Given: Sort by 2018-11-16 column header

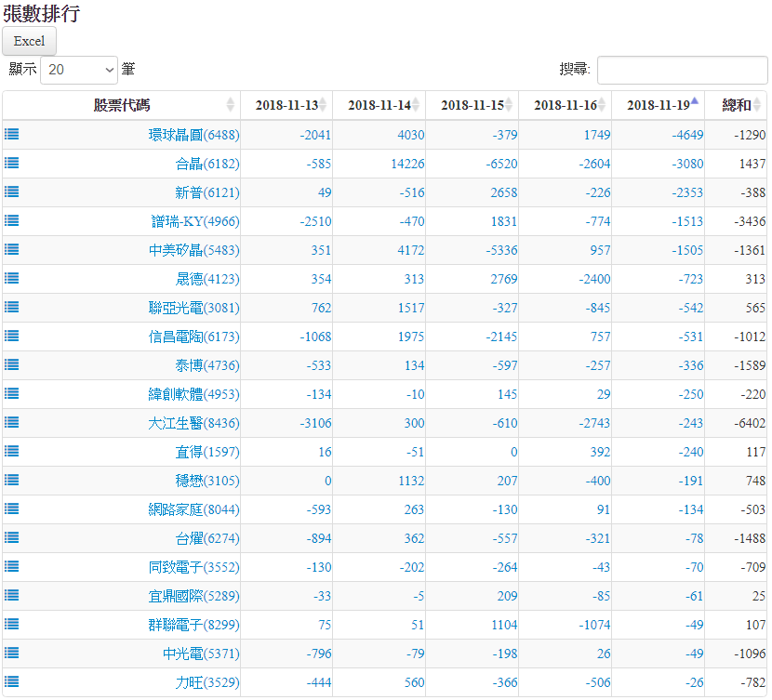Looking at the screenshot, I should [565, 105].
